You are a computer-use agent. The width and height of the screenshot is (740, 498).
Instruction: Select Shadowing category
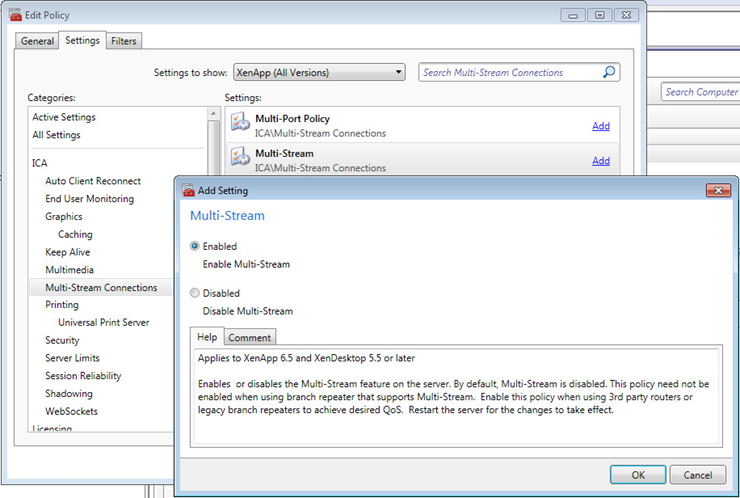(x=68, y=394)
